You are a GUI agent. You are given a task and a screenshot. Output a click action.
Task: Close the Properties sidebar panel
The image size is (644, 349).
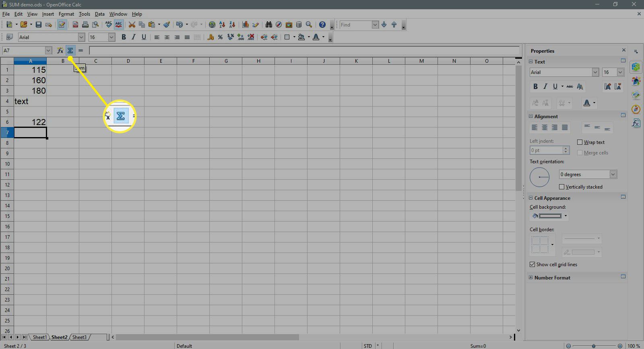point(624,50)
